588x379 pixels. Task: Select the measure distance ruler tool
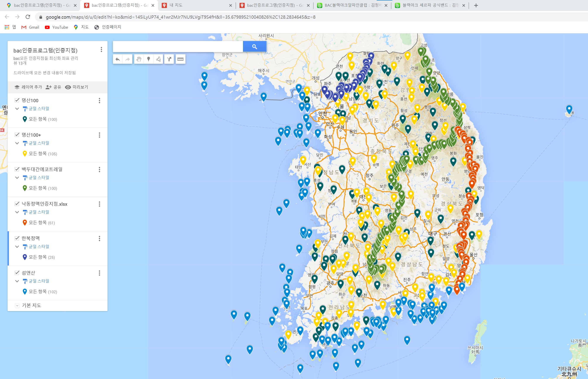[x=181, y=59]
